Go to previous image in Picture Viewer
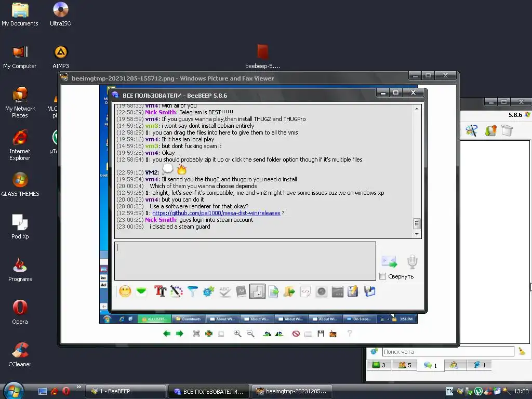Image resolution: width=532 pixels, height=399 pixels. 167,334
